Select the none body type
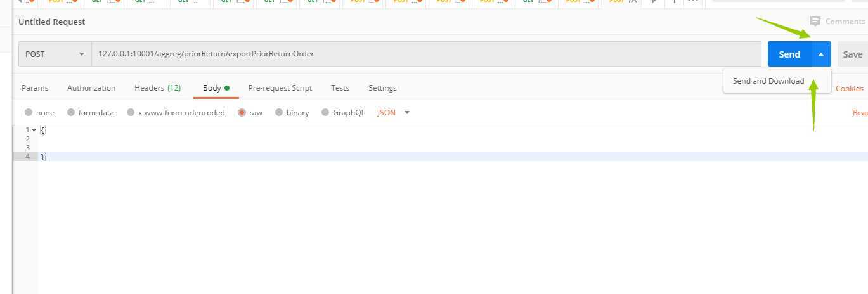The image size is (868, 294). click(39, 113)
